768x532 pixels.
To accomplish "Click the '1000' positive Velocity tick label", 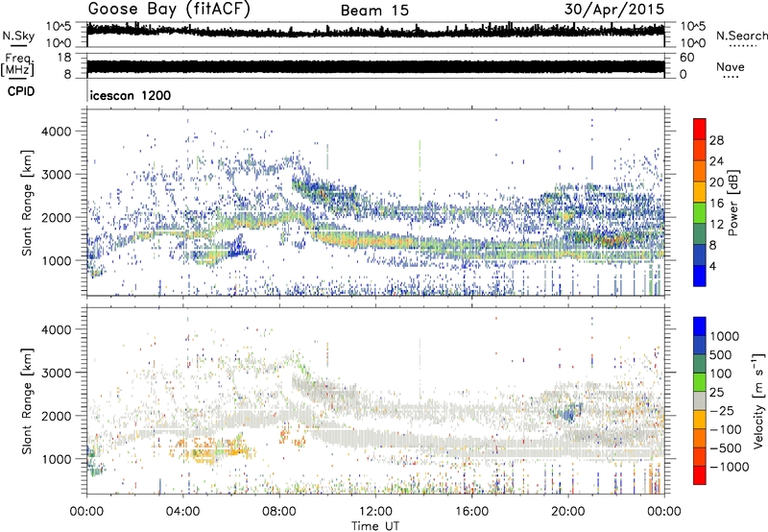I will pyautogui.click(x=725, y=336).
